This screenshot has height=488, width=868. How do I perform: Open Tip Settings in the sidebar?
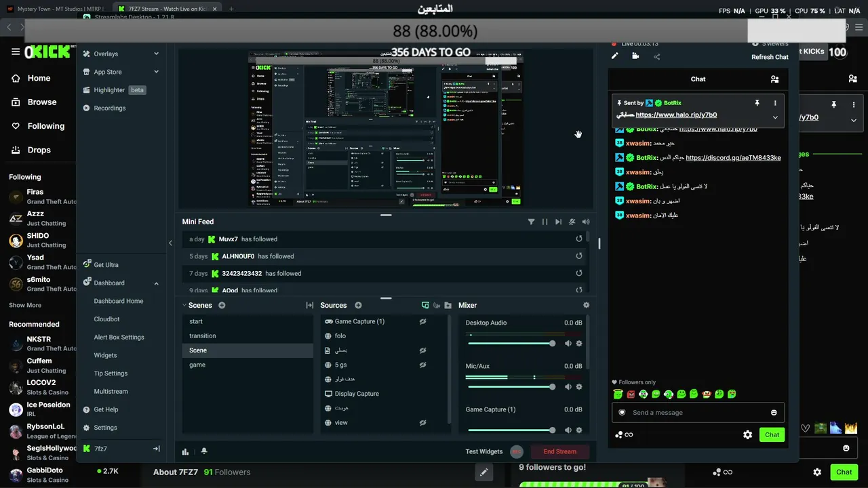coord(111,373)
